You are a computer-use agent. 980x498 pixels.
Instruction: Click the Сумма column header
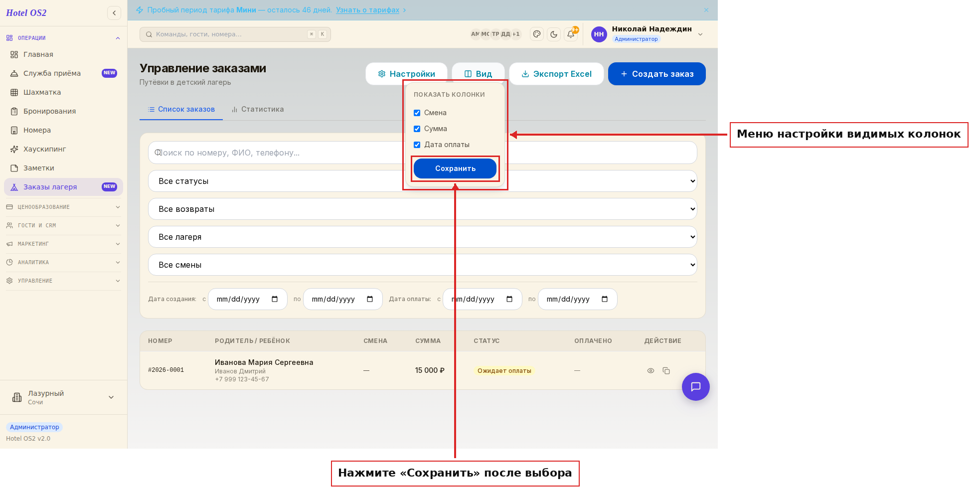pos(428,341)
